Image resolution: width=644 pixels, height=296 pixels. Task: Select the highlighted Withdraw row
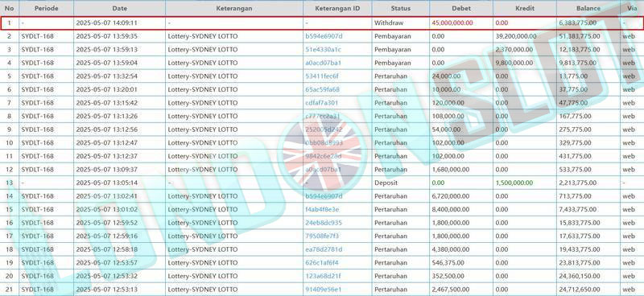(321, 23)
